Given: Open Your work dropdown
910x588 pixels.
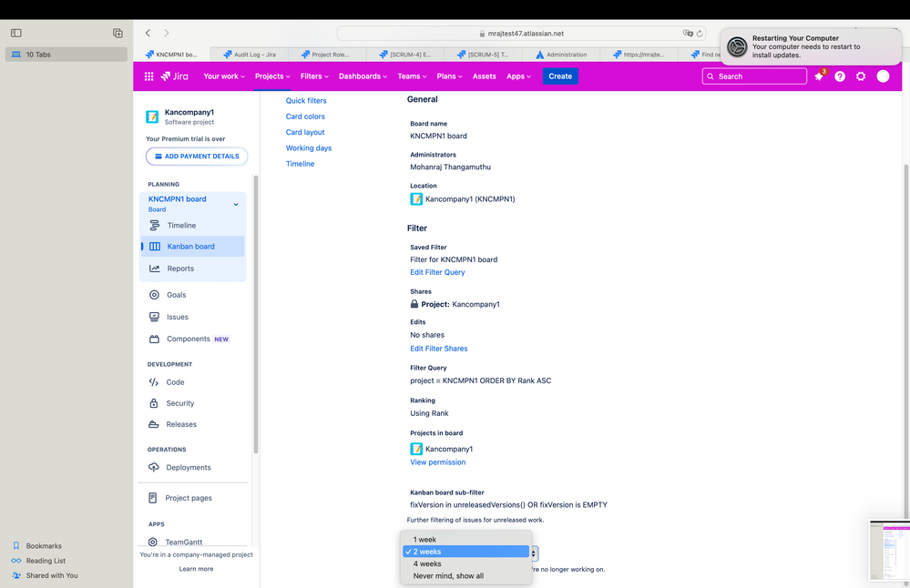Looking at the screenshot, I should 224,76.
